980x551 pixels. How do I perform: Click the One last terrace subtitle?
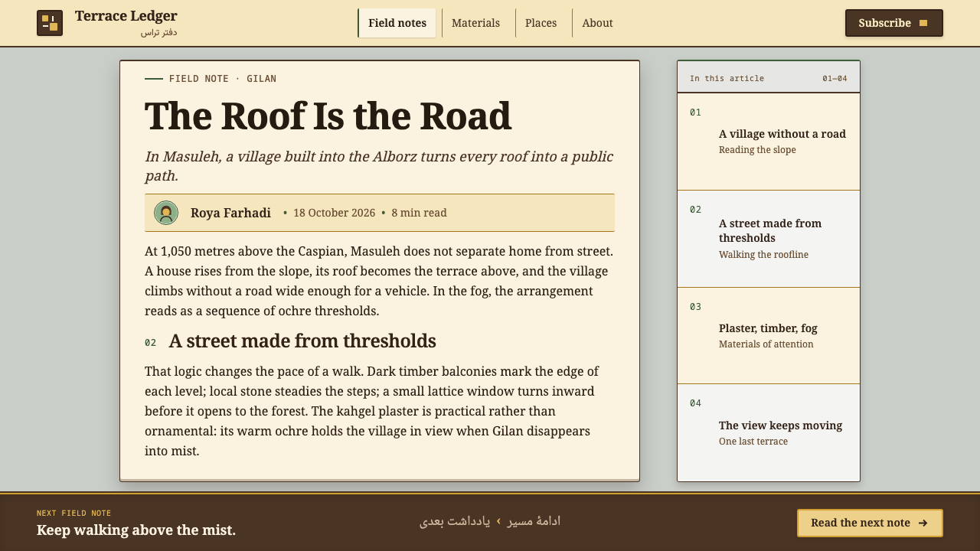(x=753, y=442)
